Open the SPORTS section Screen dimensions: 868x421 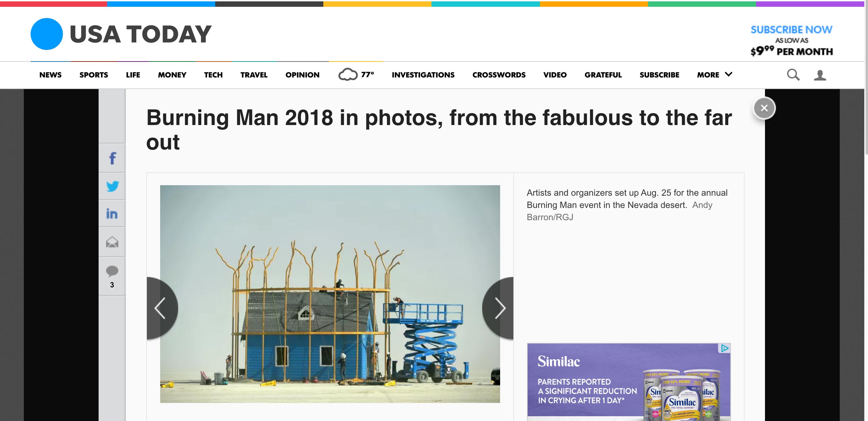(x=93, y=75)
